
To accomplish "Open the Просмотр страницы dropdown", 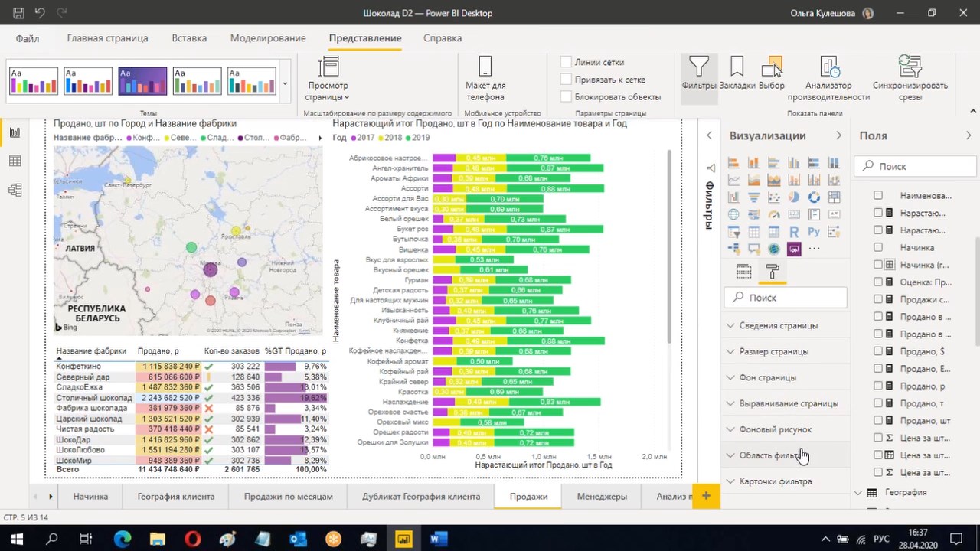I will pyautogui.click(x=328, y=80).
